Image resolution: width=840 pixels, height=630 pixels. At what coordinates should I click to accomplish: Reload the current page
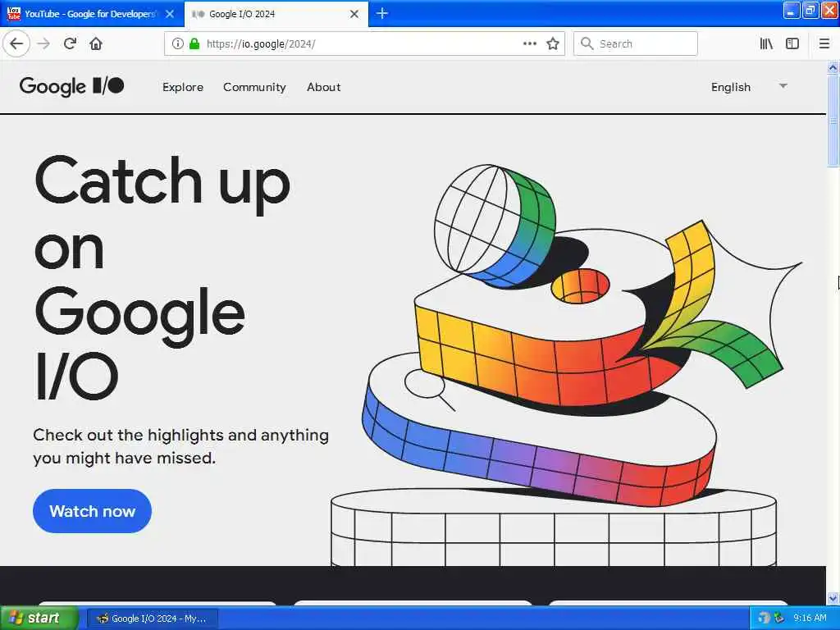[x=70, y=43]
